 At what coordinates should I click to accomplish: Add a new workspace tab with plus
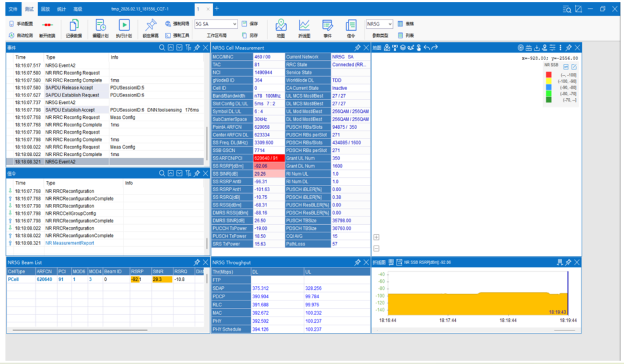[217, 8]
